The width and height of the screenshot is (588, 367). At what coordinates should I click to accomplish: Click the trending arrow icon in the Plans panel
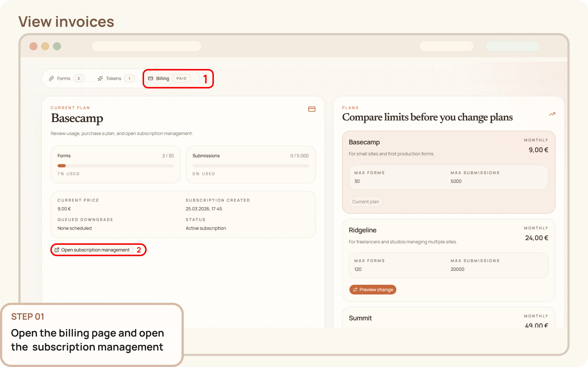coord(552,114)
